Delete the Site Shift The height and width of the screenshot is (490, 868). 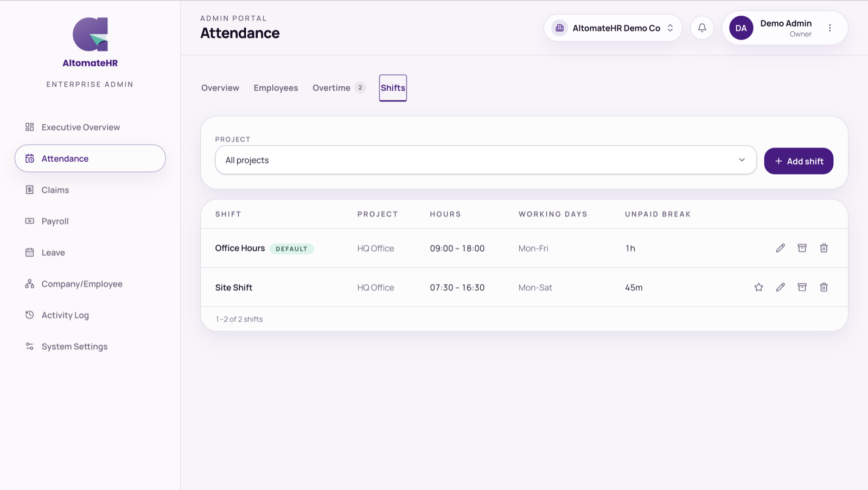coord(824,287)
